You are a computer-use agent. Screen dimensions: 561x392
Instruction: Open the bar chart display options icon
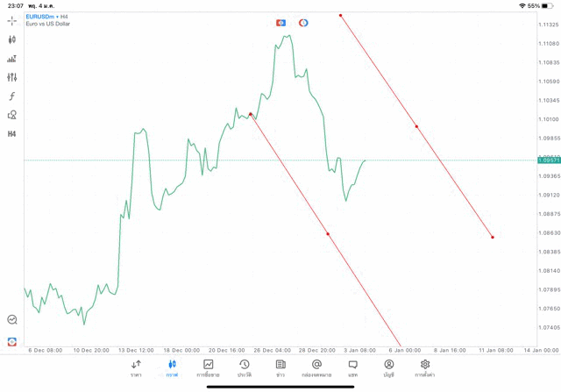[x=12, y=59]
